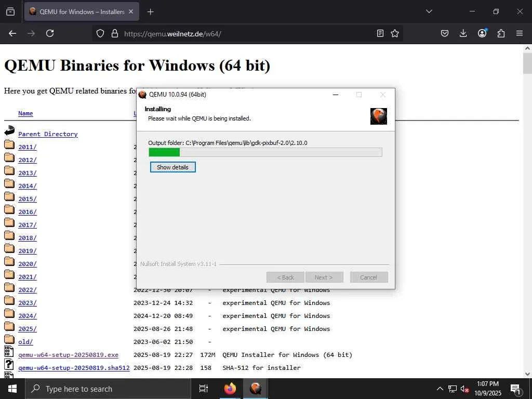Click the 172M file size text
Viewport: 532px width, 399px height.
(208, 355)
